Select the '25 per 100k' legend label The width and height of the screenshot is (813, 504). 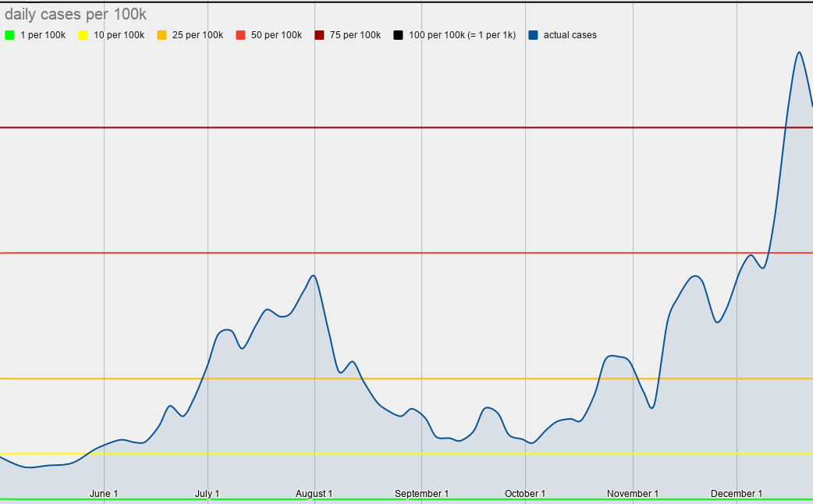pos(197,35)
